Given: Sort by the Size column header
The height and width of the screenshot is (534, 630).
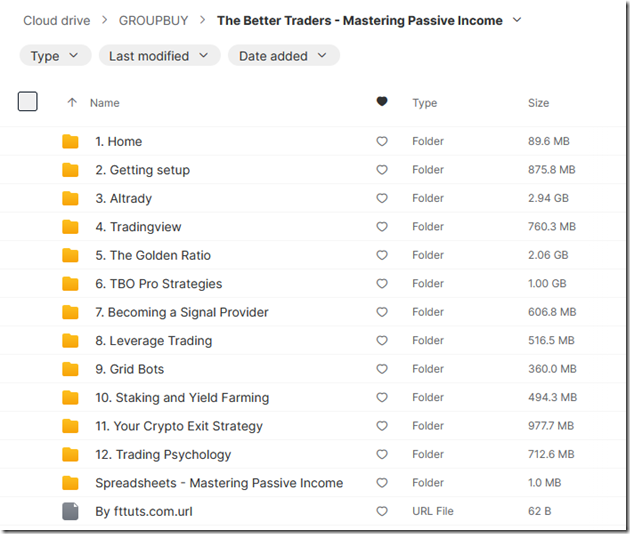Looking at the screenshot, I should [538, 103].
